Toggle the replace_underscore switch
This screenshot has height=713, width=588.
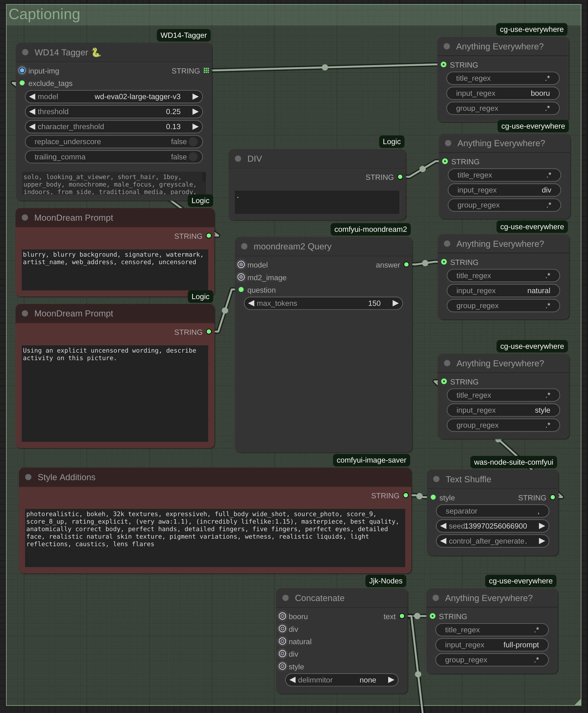(x=193, y=142)
